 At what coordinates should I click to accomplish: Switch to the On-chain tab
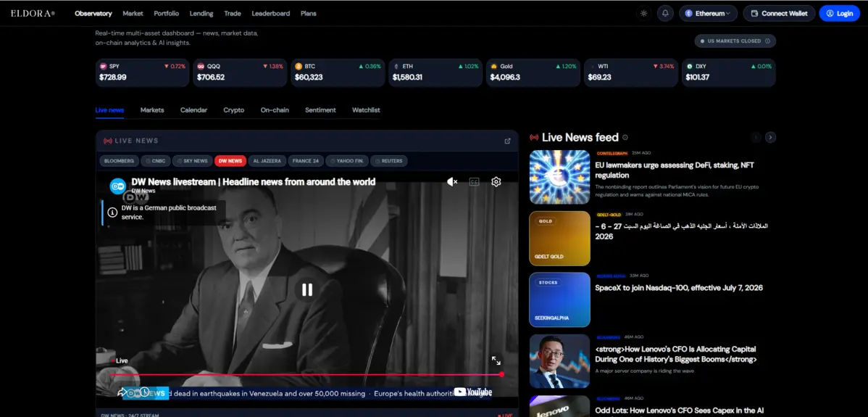point(275,110)
